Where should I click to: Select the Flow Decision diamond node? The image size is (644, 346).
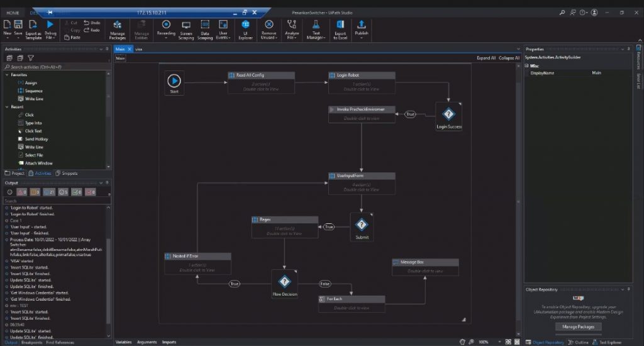point(284,281)
